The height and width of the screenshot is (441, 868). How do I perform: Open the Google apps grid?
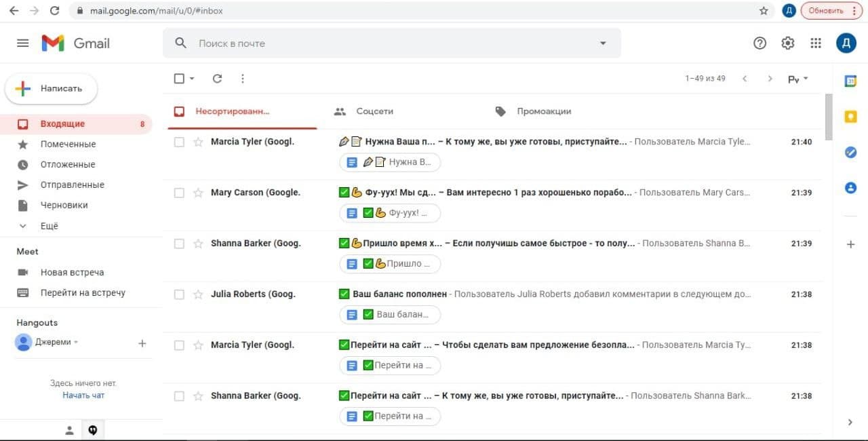816,43
